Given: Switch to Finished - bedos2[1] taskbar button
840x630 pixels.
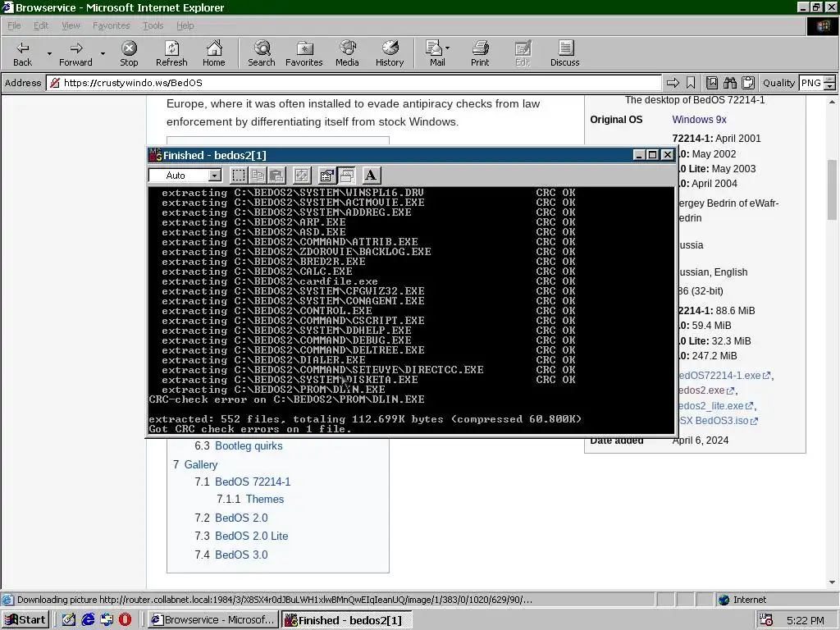Looking at the screenshot, I should point(347,620).
